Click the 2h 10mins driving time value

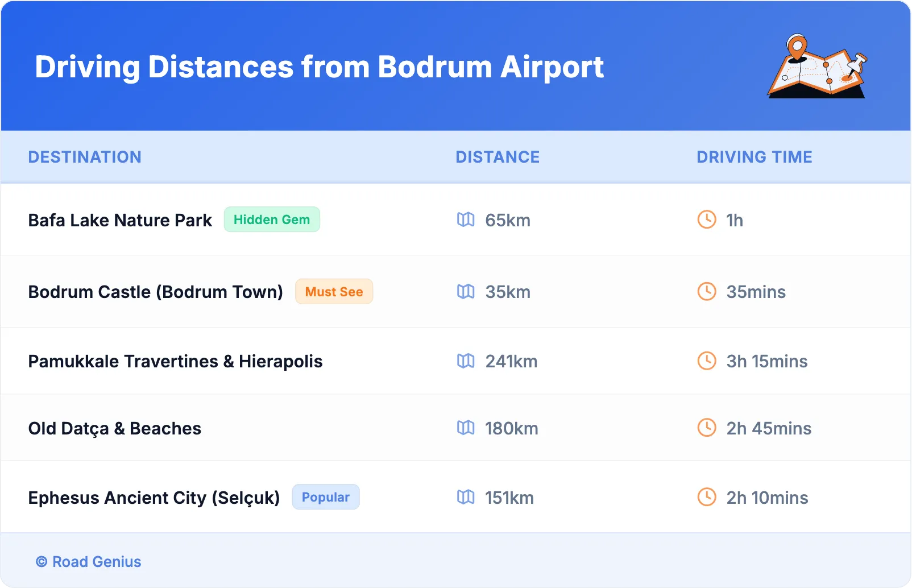[x=767, y=498]
